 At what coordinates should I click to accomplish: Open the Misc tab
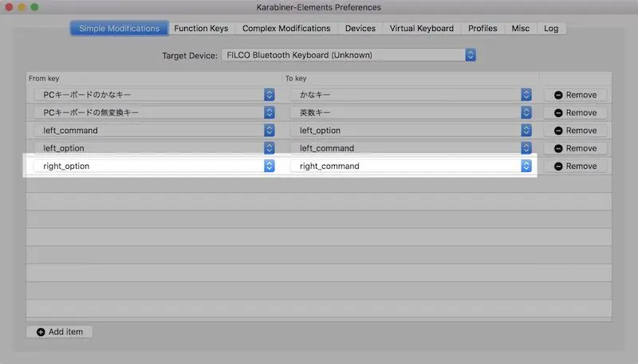(x=521, y=29)
